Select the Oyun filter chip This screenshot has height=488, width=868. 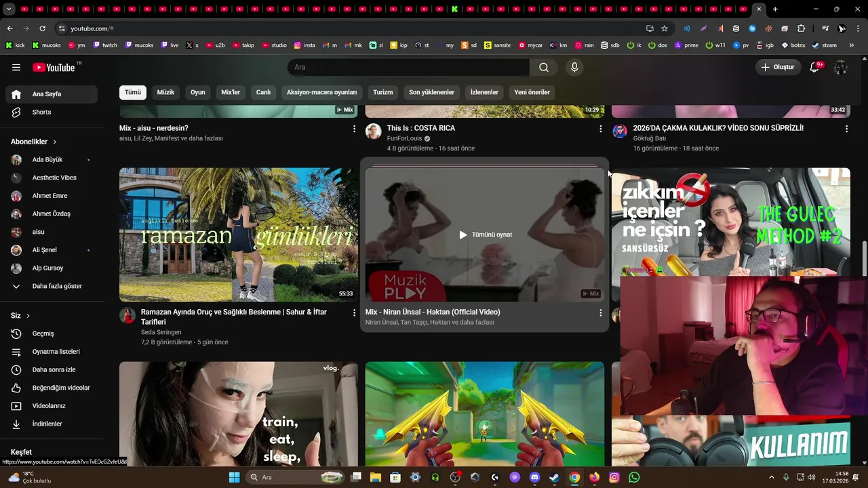pyautogui.click(x=198, y=92)
